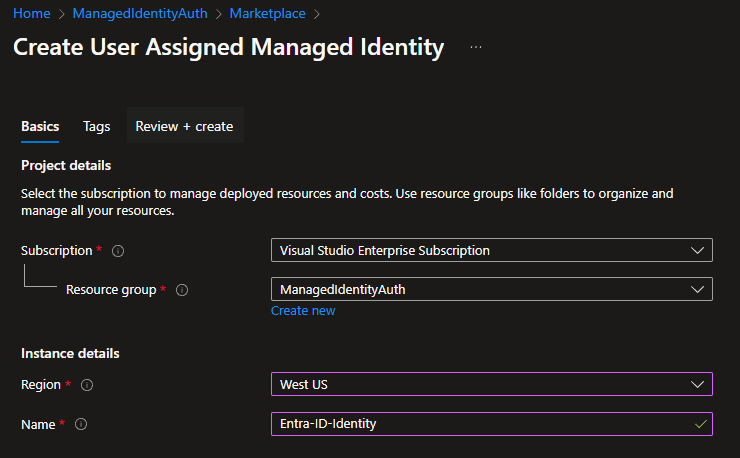Image resolution: width=740 pixels, height=458 pixels.
Task: Go to the Review + create tab
Action: [184, 126]
